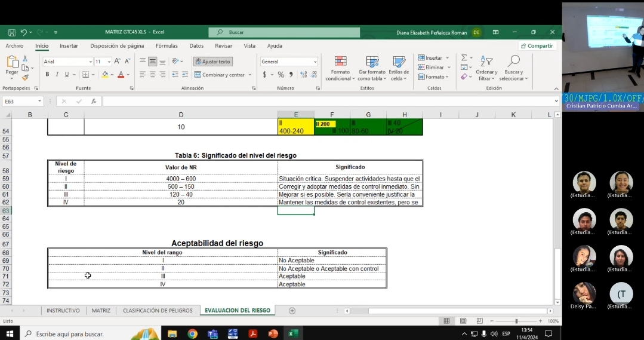This screenshot has height=340, width=644.
Task: Open the Name Box dropdown arrow
Action: pyautogui.click(x=40, y=102)
